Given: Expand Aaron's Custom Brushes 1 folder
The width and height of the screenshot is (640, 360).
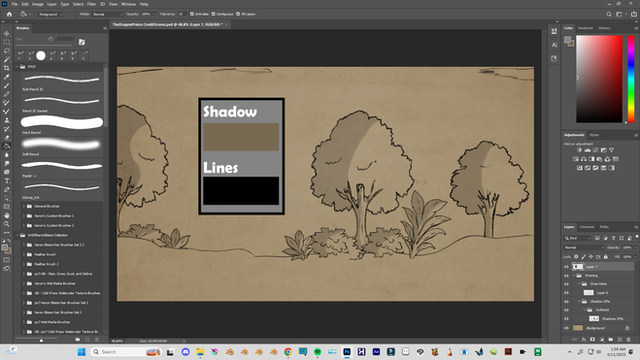Looking at the screenshot, I should [x=24, y=216].
